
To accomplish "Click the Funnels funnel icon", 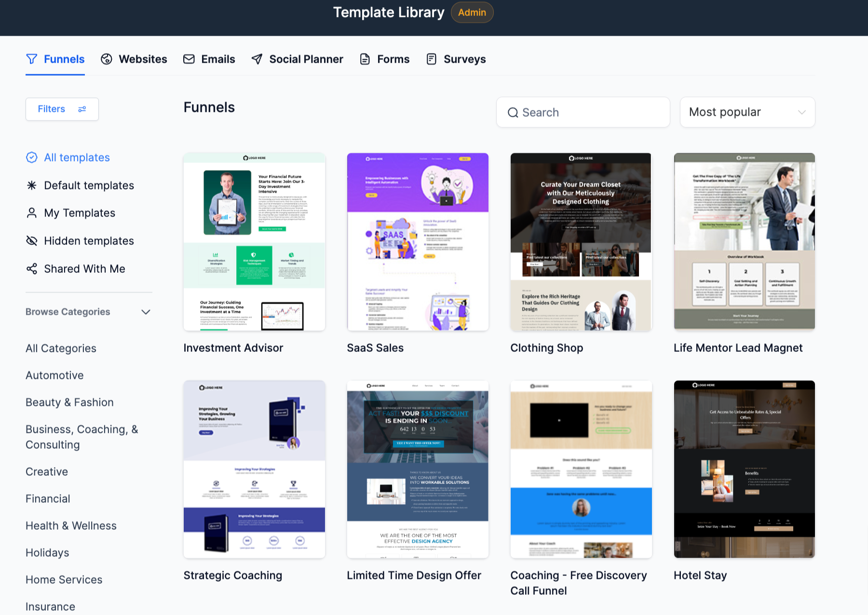I will coord(31,59).
